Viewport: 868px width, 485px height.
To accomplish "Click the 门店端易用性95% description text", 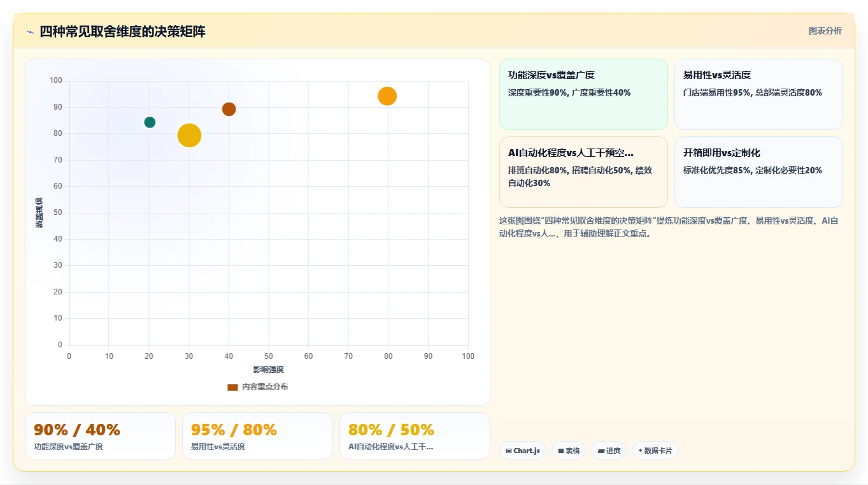I will point(752,92).
